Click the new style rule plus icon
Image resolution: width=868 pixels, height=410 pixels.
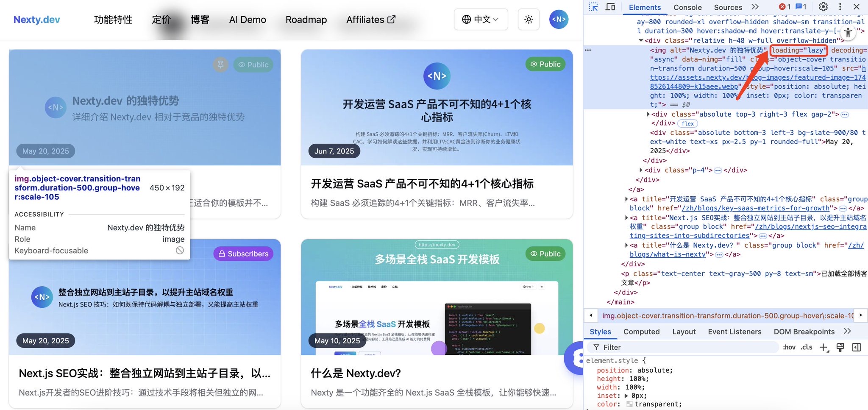pos(824,348)
